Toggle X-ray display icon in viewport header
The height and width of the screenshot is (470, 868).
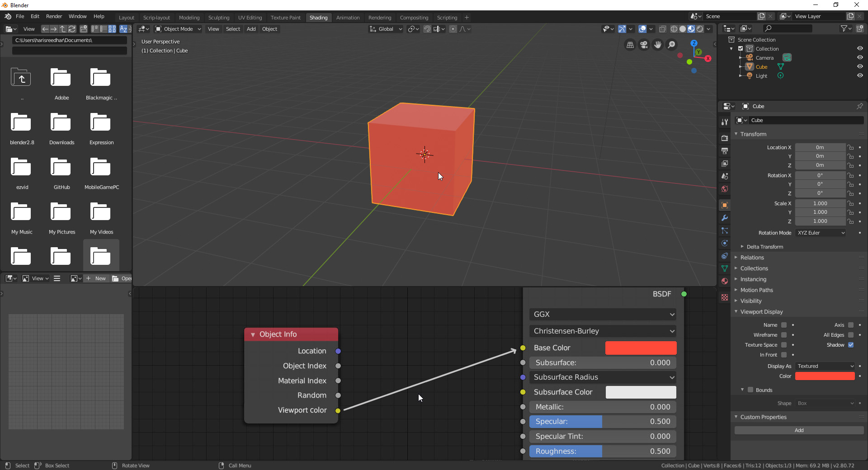(663, 29)
